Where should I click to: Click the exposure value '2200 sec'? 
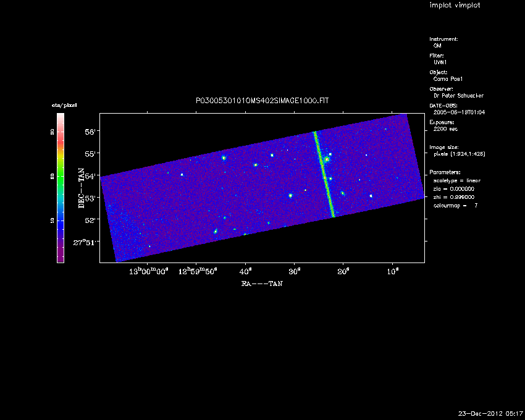445,129
